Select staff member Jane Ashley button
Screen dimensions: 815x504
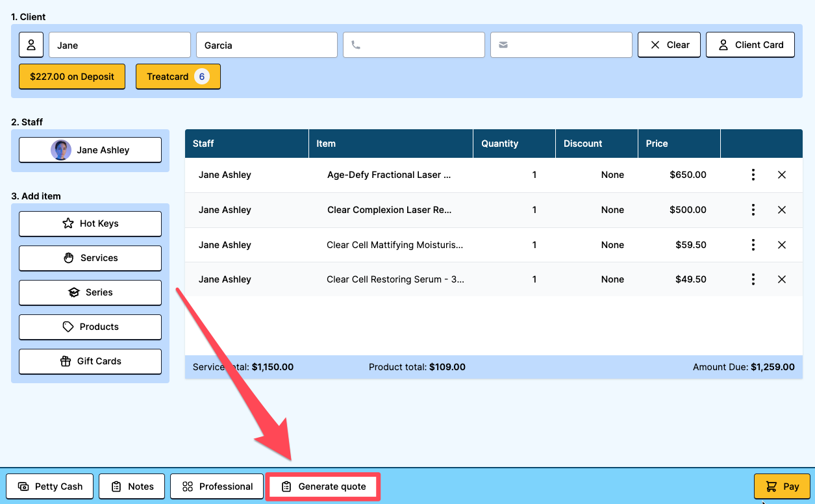coord(90,150)
